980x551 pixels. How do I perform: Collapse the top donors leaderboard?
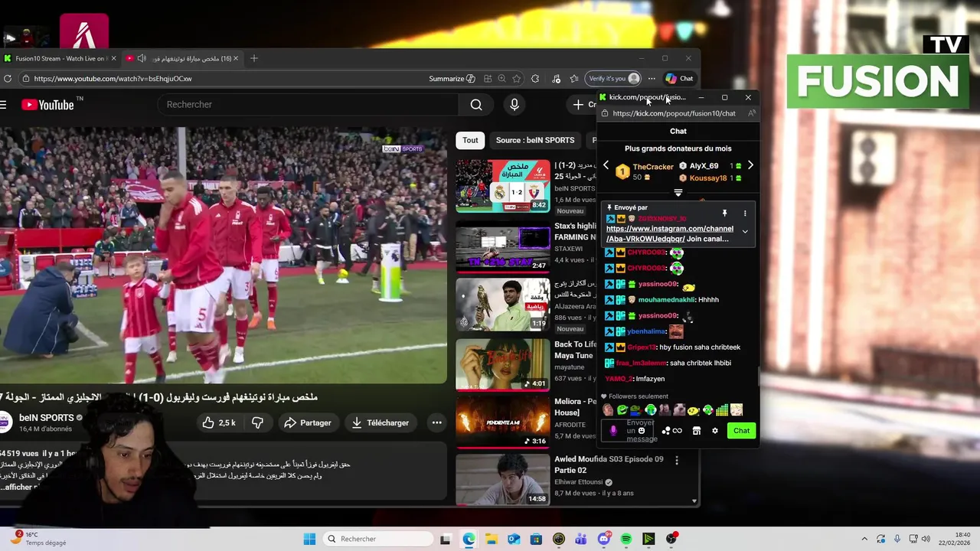(678, 193)
